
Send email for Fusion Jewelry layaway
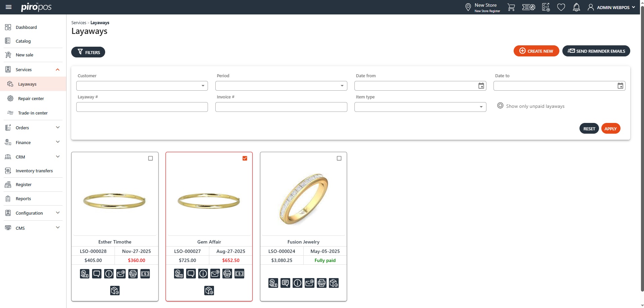pos(309,283)
